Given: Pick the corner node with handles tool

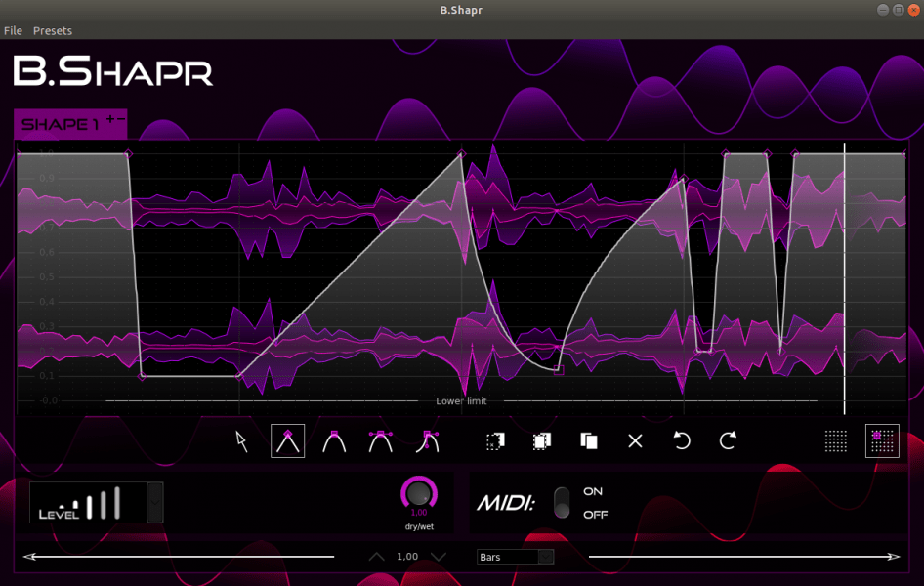Looking at the screenshot, I should (x=427, y=441).
